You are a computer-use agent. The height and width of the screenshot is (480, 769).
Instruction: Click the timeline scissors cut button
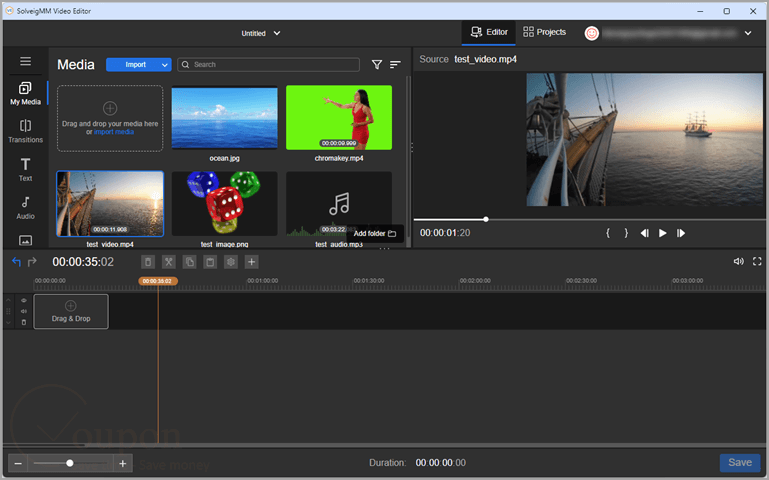click(x=168, y=262)
